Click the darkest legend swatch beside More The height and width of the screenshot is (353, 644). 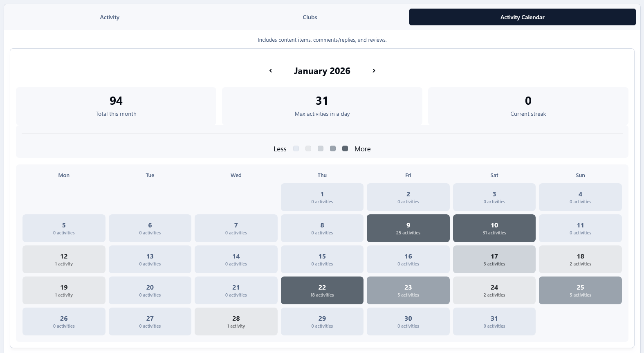[x=345, y=148]
